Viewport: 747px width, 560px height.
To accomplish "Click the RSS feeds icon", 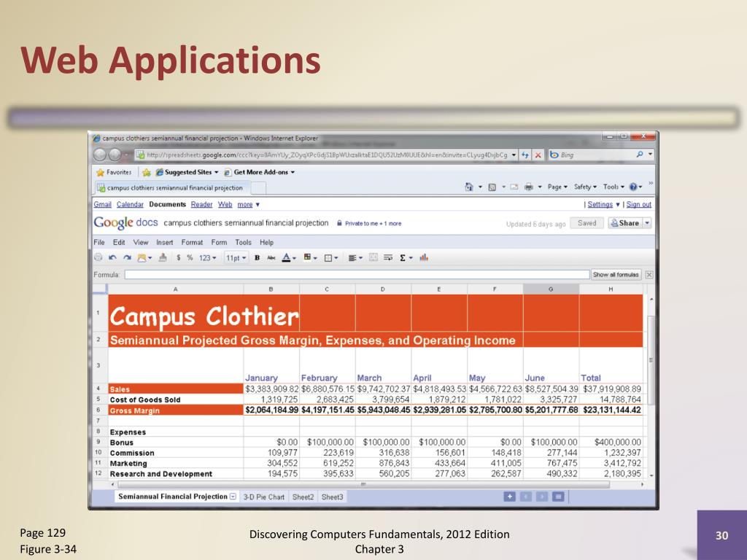I will 492,187.
